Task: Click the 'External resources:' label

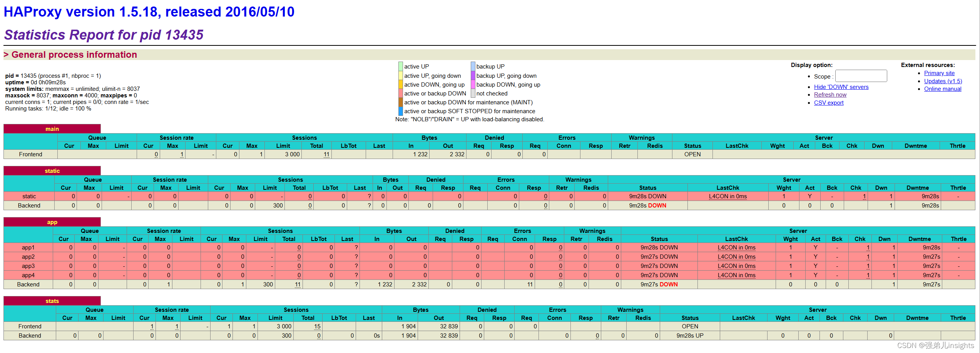Action: pos(928,65)
